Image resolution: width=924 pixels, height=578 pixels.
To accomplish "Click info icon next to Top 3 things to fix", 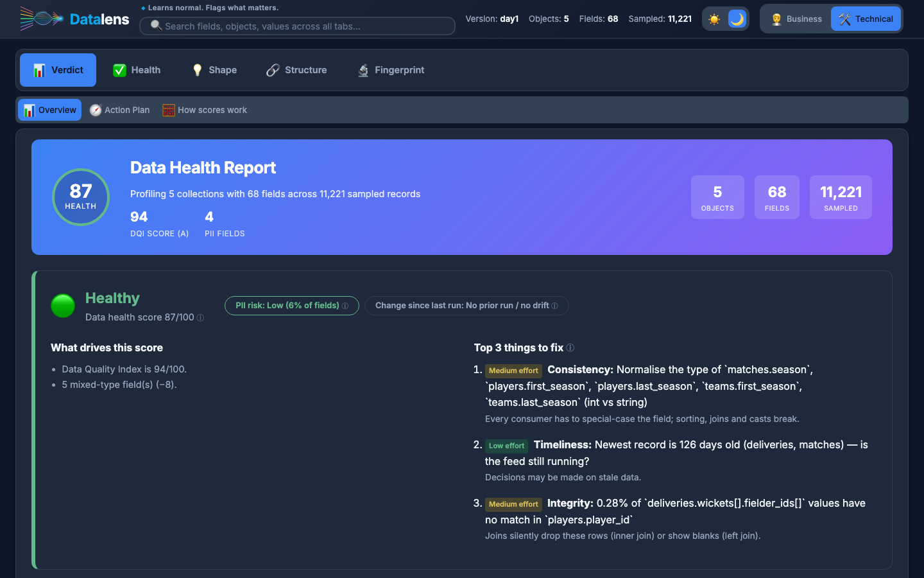I will coord(570,348).
